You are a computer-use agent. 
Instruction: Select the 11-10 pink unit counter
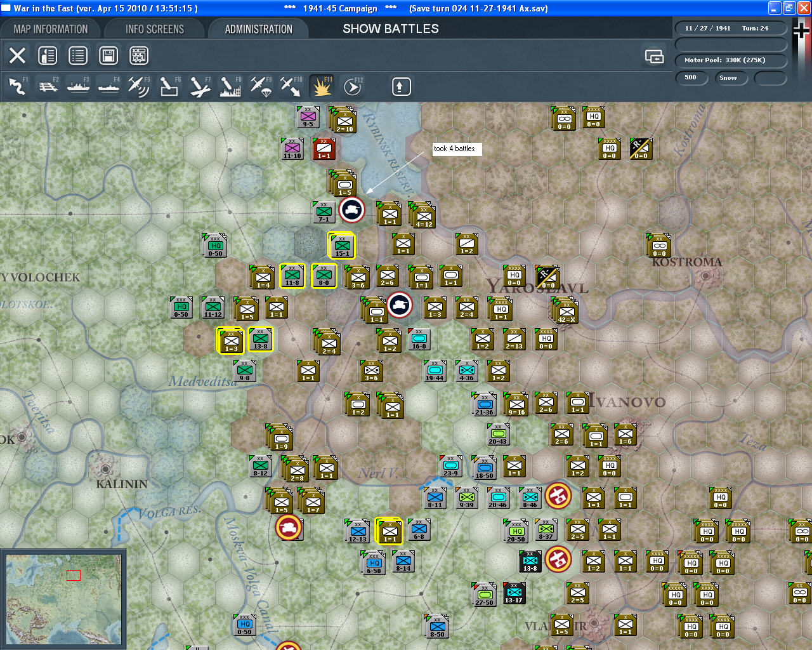coord(292,149)
